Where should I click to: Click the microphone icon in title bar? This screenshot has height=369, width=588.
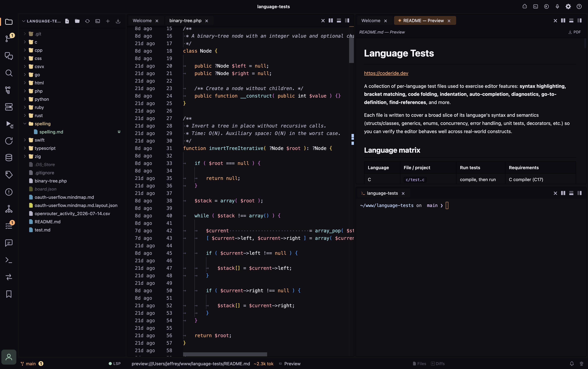(557, 7)
